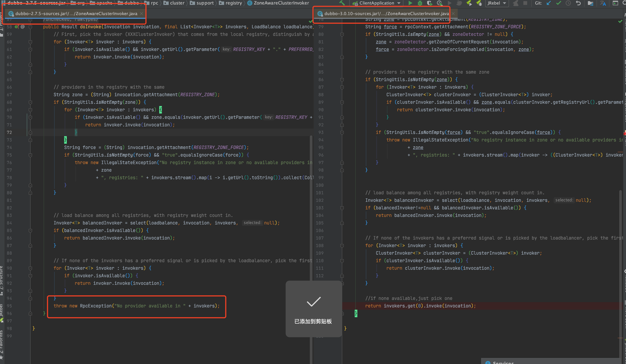The width and height of the screenshot is (626, 364).
Task: Click 'balancedInvoker' declaration on right line 102
Action: [414, 200]
